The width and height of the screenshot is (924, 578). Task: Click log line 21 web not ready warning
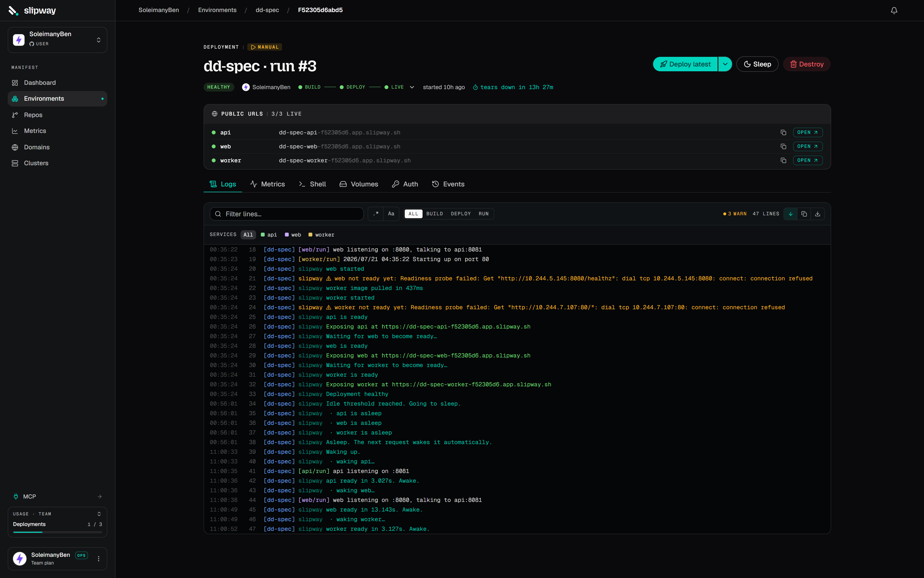[517, 279]
